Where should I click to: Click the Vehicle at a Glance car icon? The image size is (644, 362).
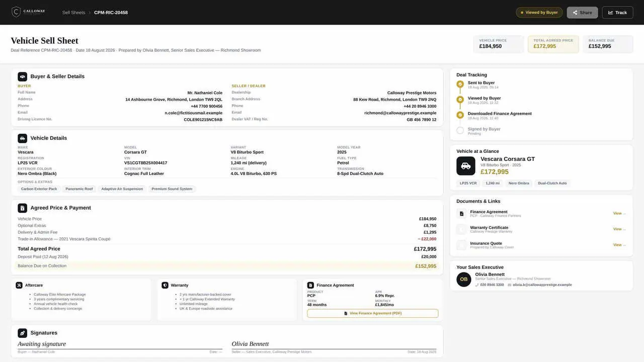tap(466, 166)
